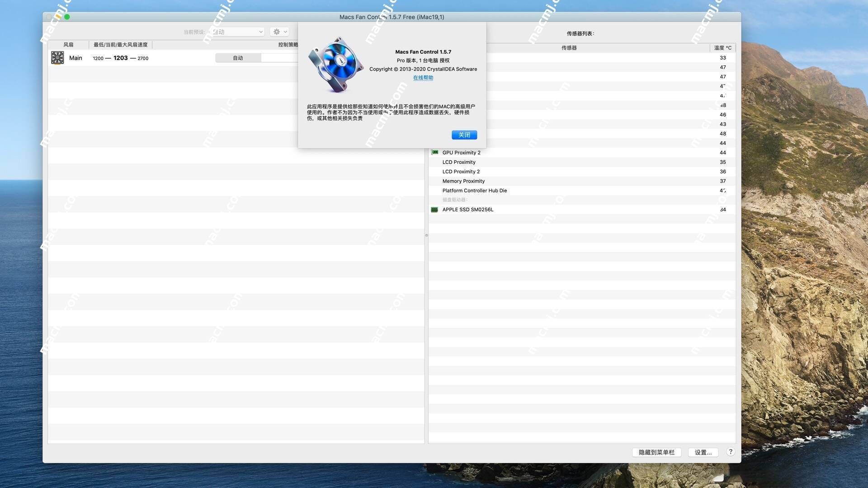
Task: Click the 传感器 column header
Action: [x=569, y=48]
